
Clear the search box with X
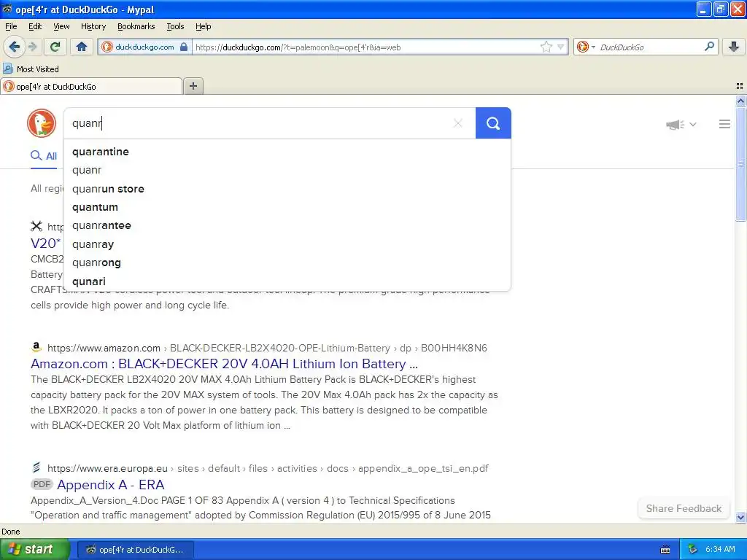coord(458,123)
